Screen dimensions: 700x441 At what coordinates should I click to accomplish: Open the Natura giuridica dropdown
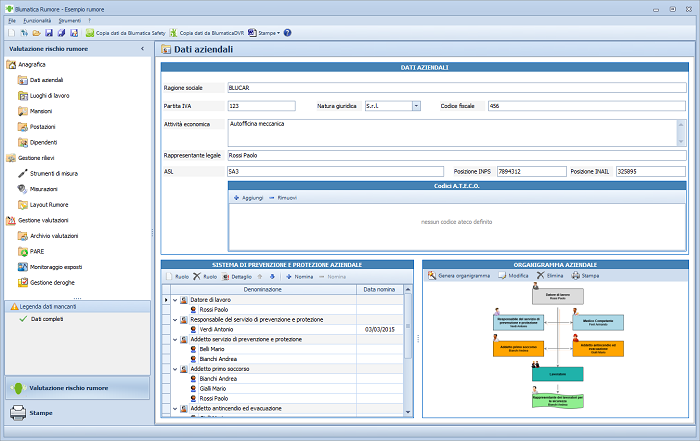pos(416,105)
